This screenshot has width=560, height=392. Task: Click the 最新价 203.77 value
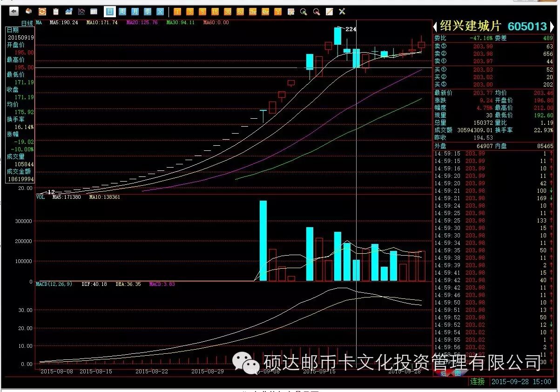pyautogui.click(x=482, y=93)
